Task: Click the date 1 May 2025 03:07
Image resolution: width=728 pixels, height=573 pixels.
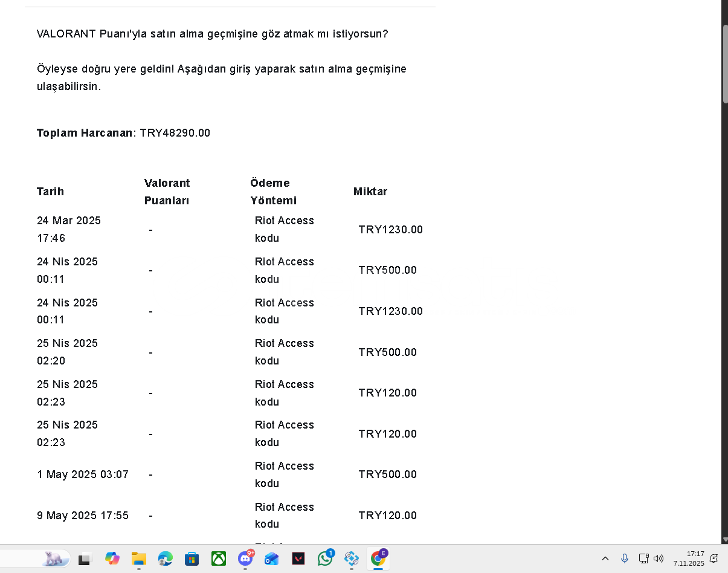Action: pos(83,474)
